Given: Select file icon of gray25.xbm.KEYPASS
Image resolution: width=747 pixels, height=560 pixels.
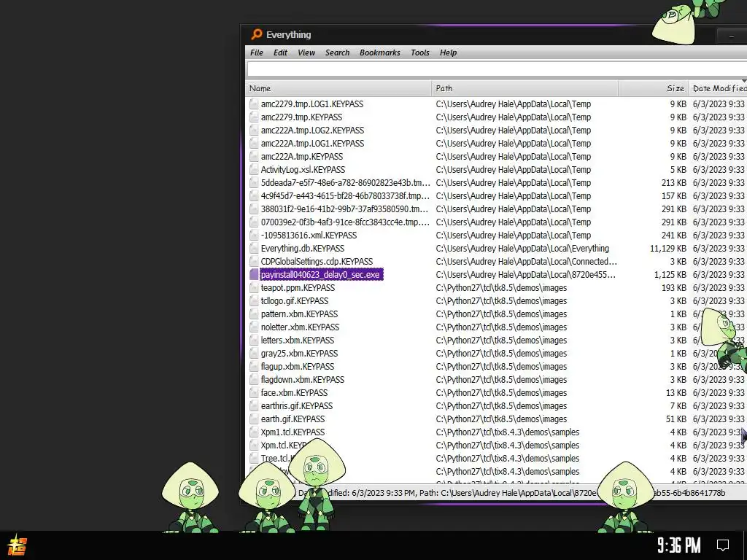Looking at the screenshot, I should click(254, 354).
